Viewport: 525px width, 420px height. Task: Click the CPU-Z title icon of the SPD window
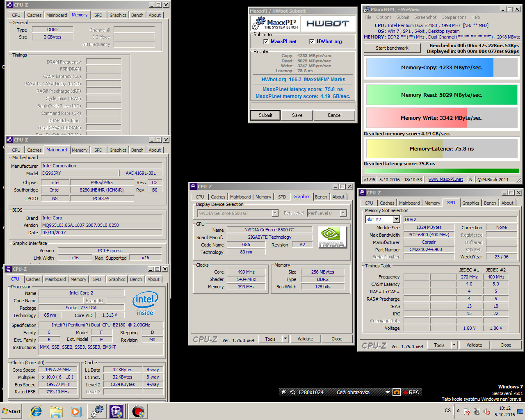click(363, 193)
